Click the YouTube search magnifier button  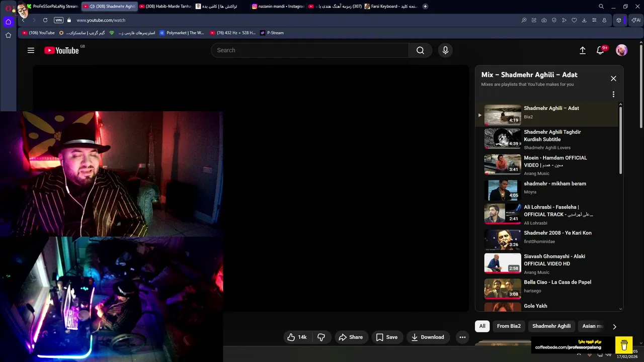click(420, 50)
